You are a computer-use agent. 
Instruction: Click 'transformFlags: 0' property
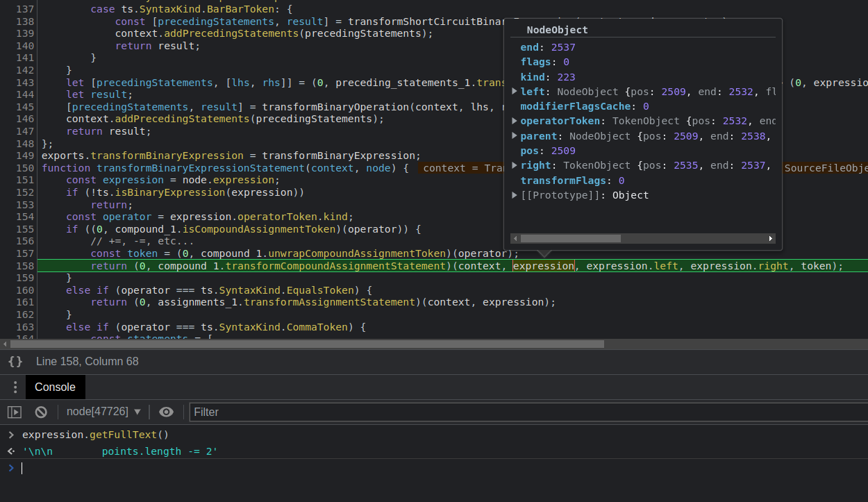tap(572, 181)
